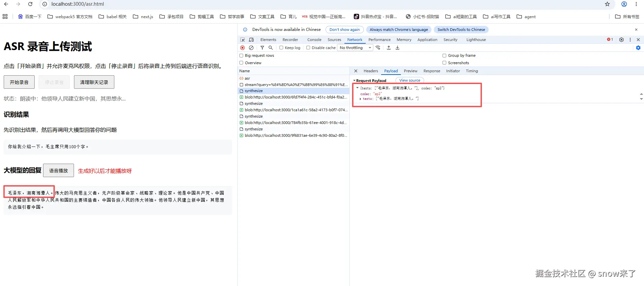644x286 pixels.
Task: Bookmark this page with the star icon
Action: click(607, 4)
